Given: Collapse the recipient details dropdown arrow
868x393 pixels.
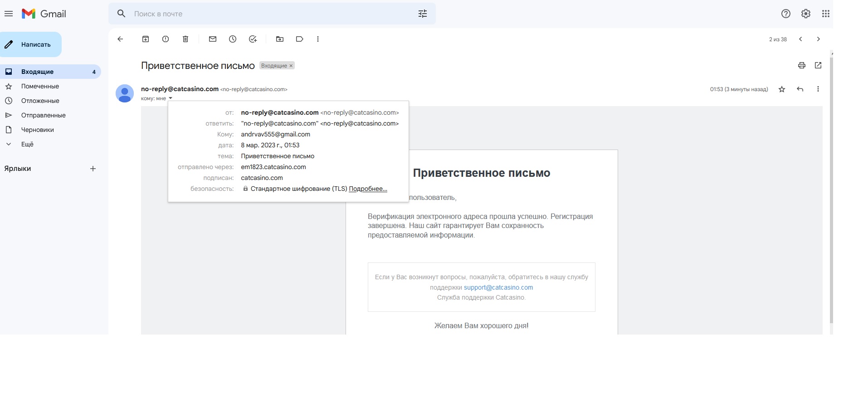Looking at the screenshot, I should tap(171, 98).
